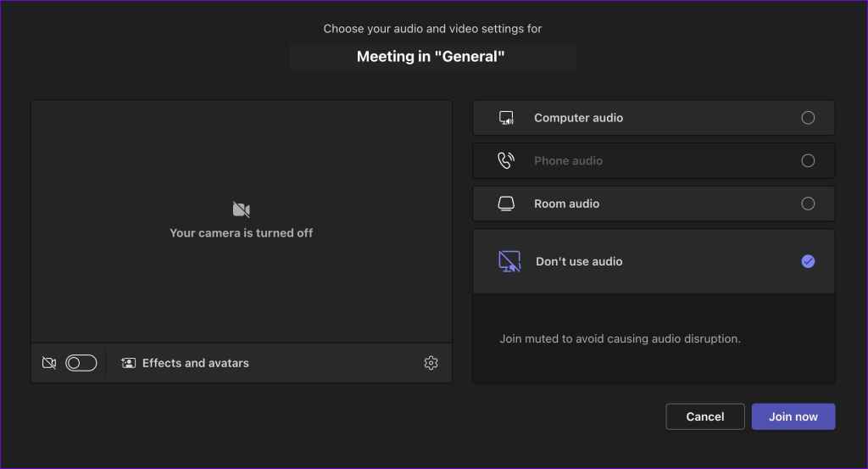868x469 pixels.
Task: Open device settings gear icon
Action: click(431, 363)
